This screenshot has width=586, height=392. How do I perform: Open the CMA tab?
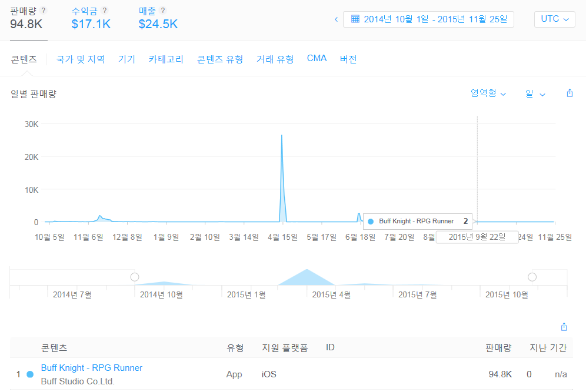click(317, 58)
